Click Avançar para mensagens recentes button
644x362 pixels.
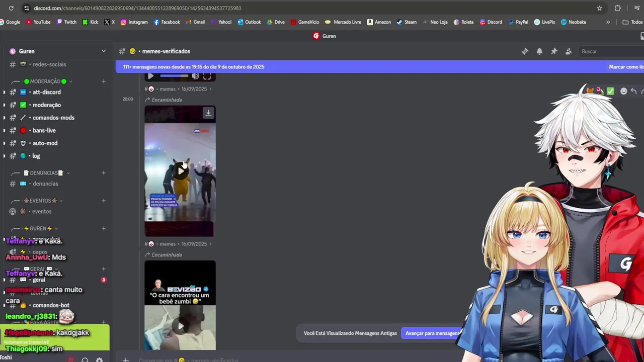[432, 333]
